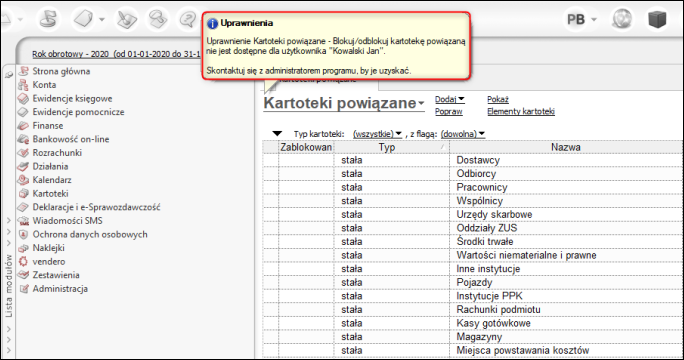The height and width of the screenshot is (360, 684).
Task: Click the pin icon above Lista modułów
Action: tap(9, 75)
